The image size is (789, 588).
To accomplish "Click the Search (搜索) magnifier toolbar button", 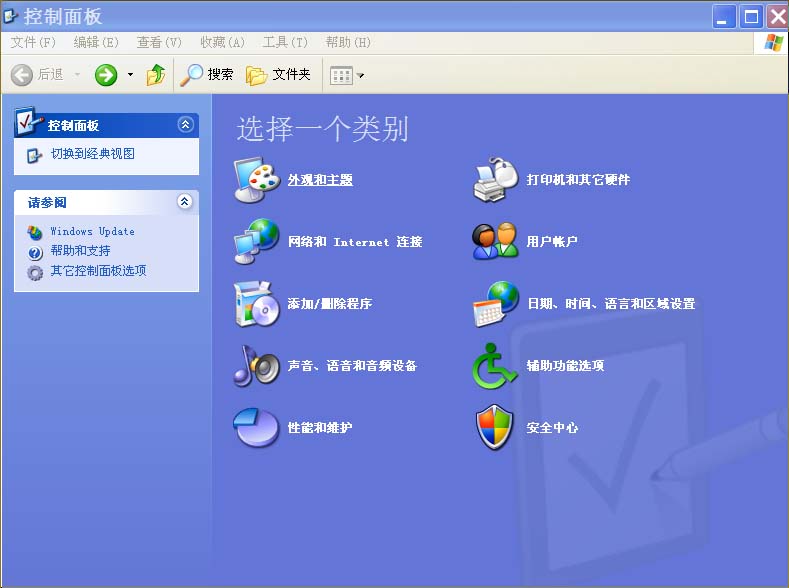I will tap(207, 75).
